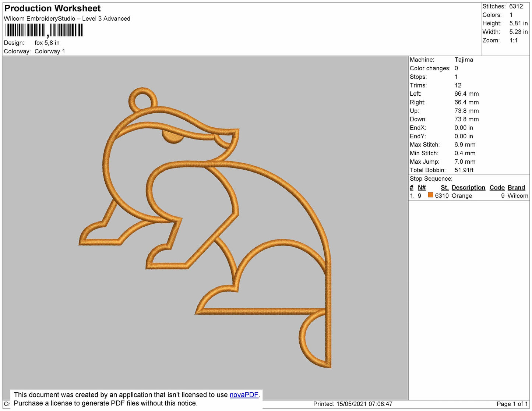Click the novaPDF hyperlink
This screenshot has width=532, height=411.
pyautogui.click(x=244, y=395)
